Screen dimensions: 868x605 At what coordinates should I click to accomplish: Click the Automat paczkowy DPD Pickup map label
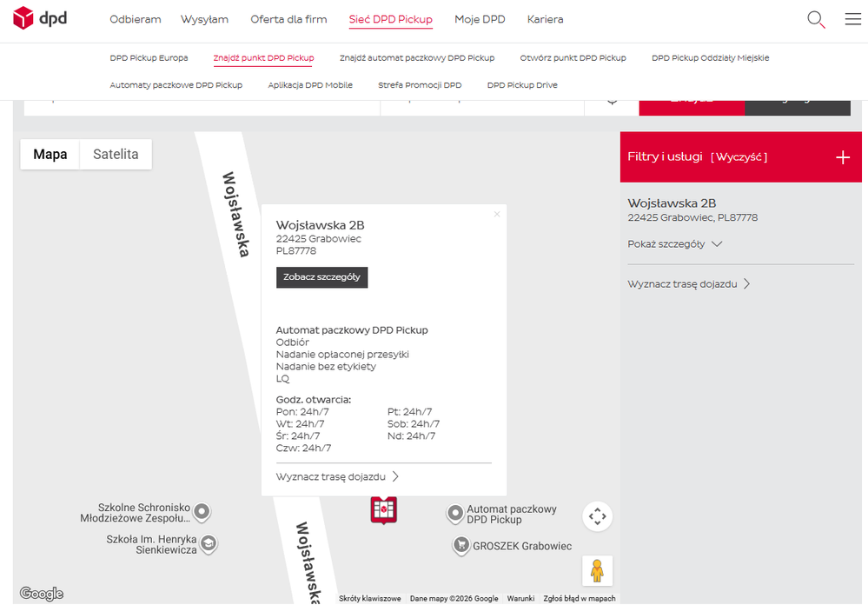coord(512,514)
